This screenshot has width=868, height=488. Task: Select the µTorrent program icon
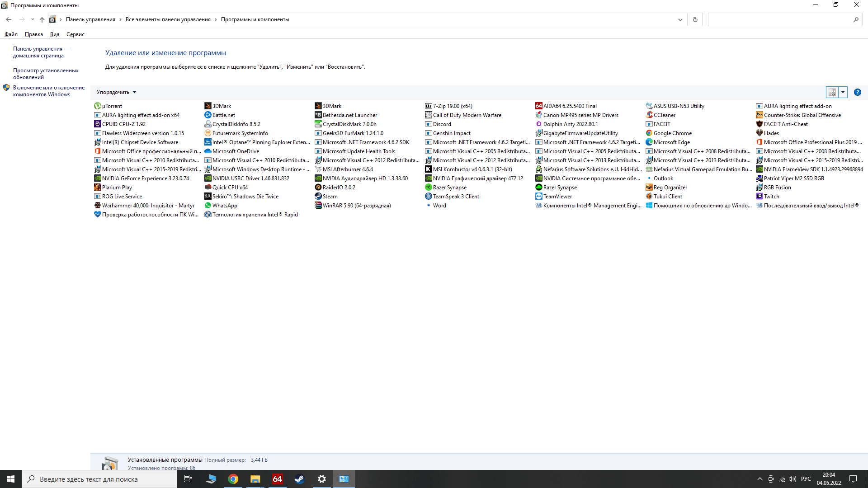97,106
